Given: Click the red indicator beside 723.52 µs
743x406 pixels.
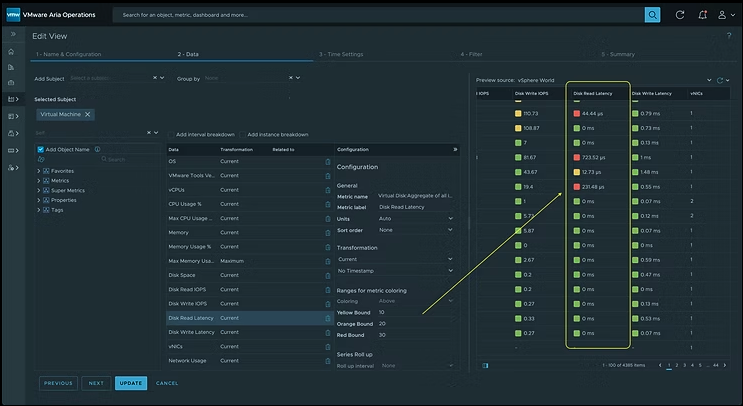Looking at the screenshot, I should pos(577,157).
